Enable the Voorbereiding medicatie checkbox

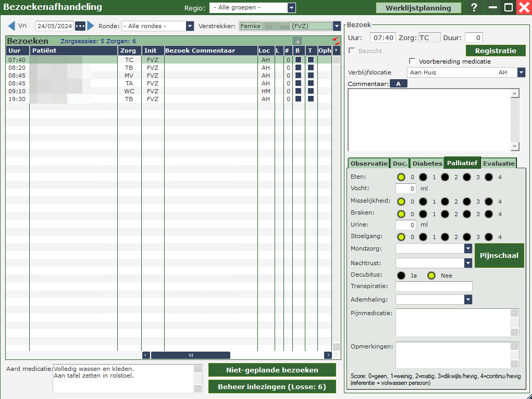[413, 61]
